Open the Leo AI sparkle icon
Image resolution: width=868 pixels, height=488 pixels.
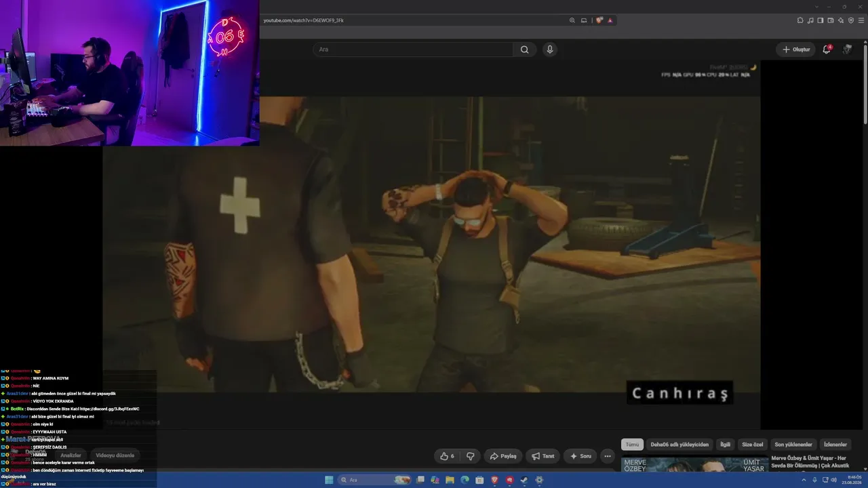841,20
